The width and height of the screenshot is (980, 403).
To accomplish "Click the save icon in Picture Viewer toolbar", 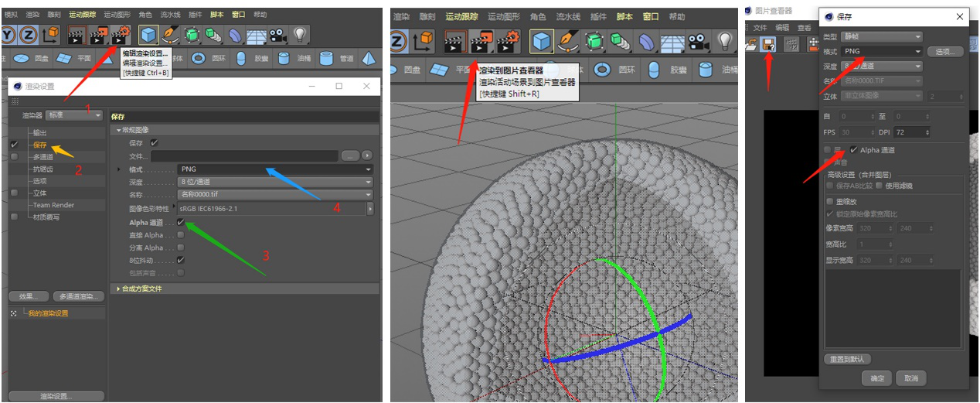I will (x=769, y=45).
